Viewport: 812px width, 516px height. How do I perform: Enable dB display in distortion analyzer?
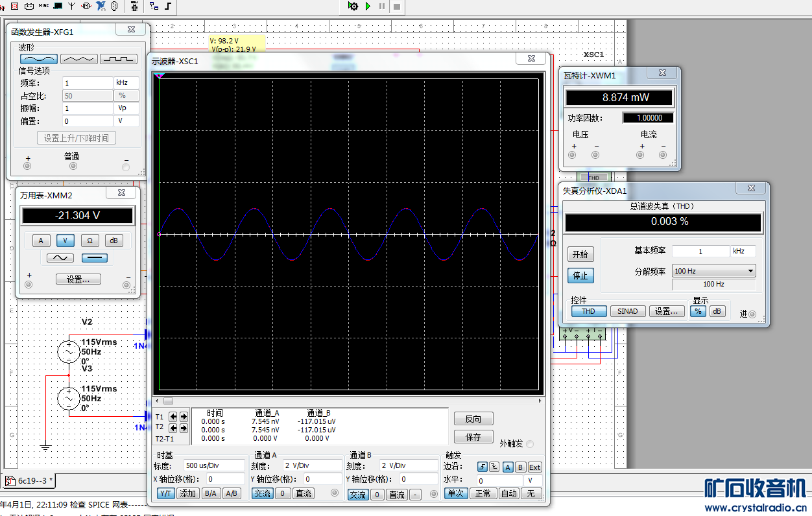click(x=717, y=311)
